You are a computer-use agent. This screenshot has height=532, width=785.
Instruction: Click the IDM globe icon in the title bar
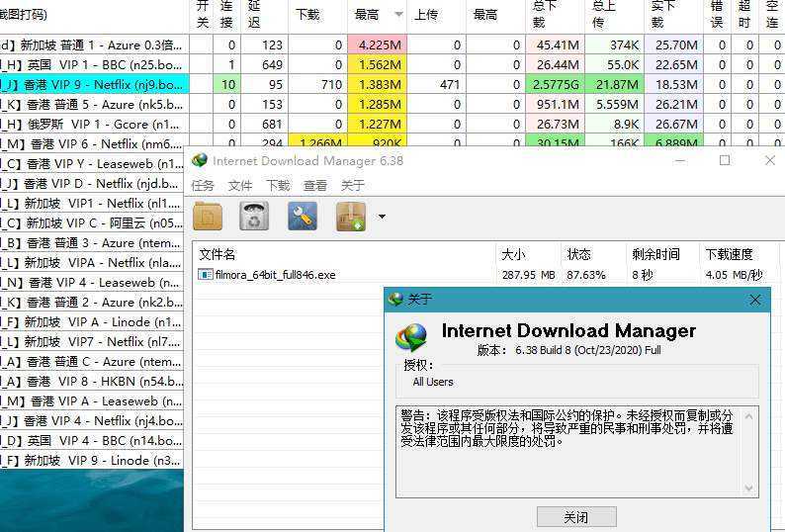coord(200,160)
